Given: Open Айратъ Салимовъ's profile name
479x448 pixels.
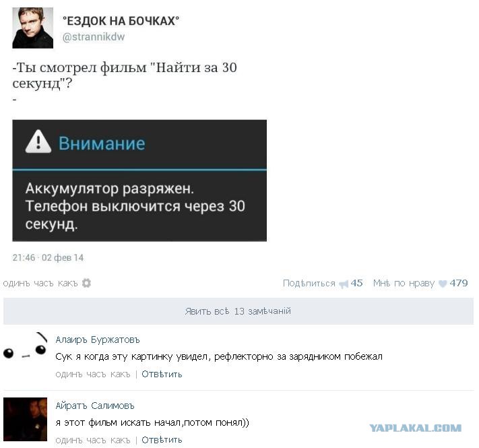Looking at the screenshot, I should 95,406.
